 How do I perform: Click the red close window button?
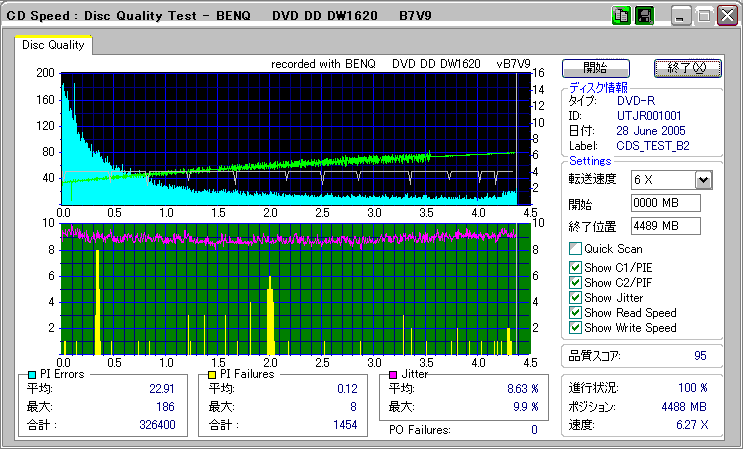tap(727, 16)
